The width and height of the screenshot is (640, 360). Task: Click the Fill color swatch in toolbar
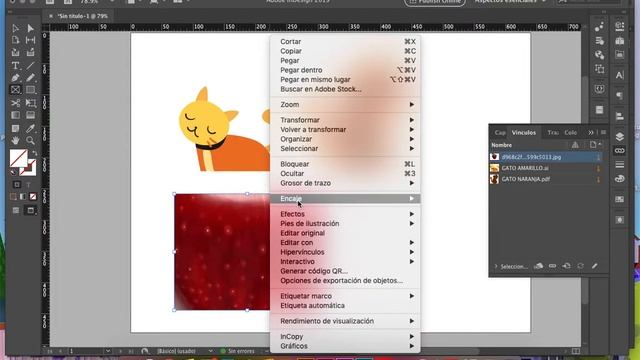pyautogui.click(x=18, y=158)
